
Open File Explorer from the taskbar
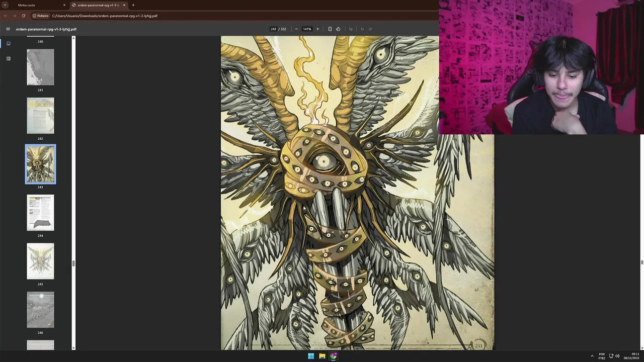click(x=322, y=356)
